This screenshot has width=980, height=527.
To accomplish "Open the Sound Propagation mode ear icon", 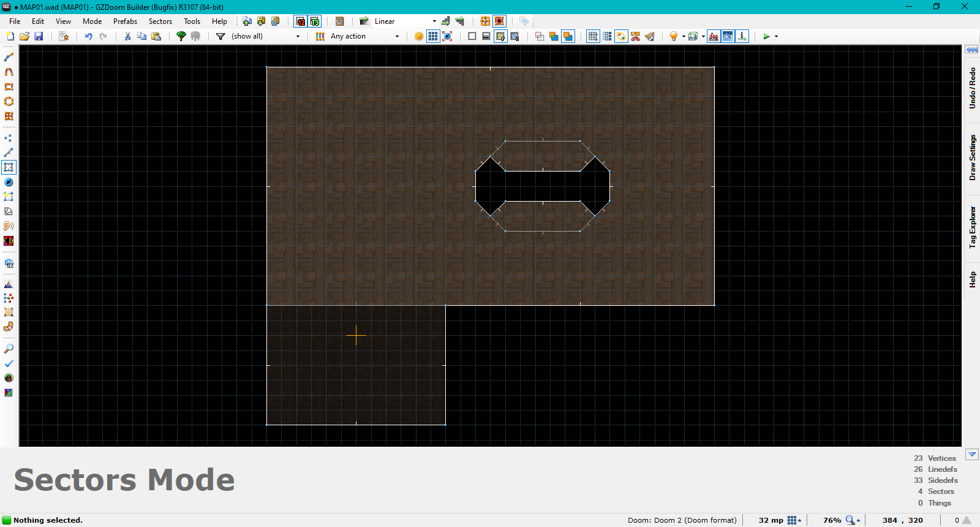I will tap(9, 226).
